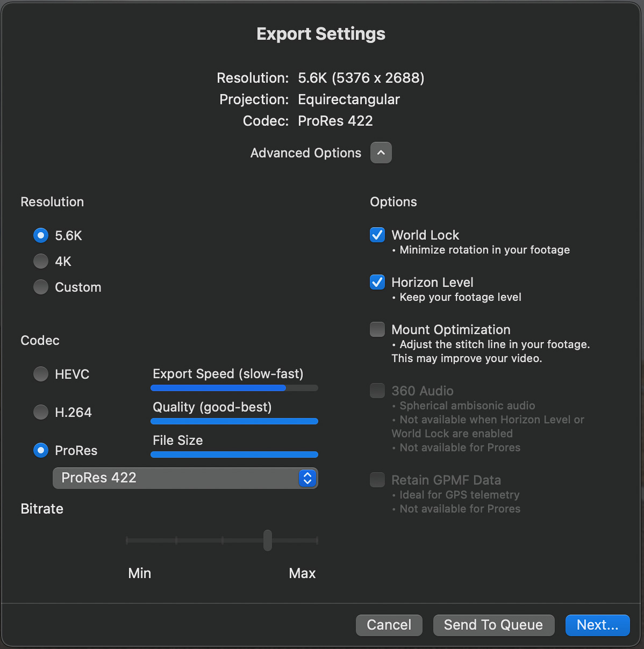This screenshot has width=644, height=649.
Task: Click Send To Queue button
Action: 493,625
